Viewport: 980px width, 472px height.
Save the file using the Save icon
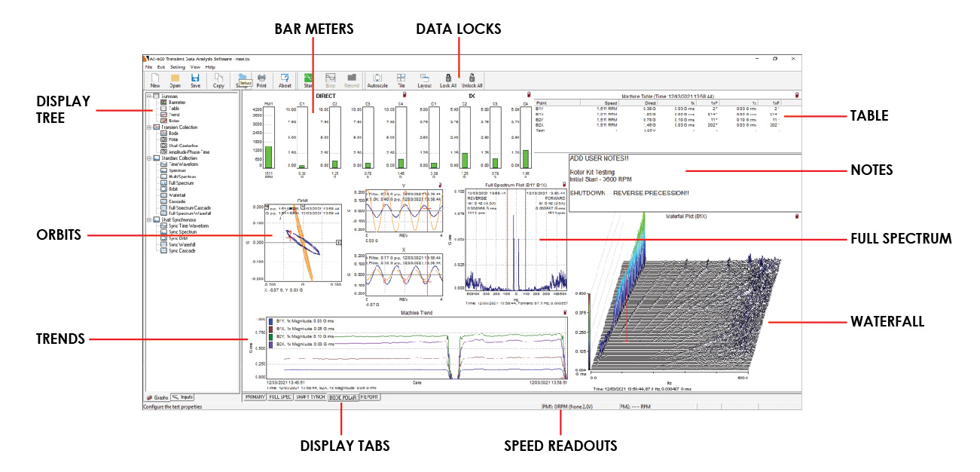pyautogui.click(x=195, y=81)
